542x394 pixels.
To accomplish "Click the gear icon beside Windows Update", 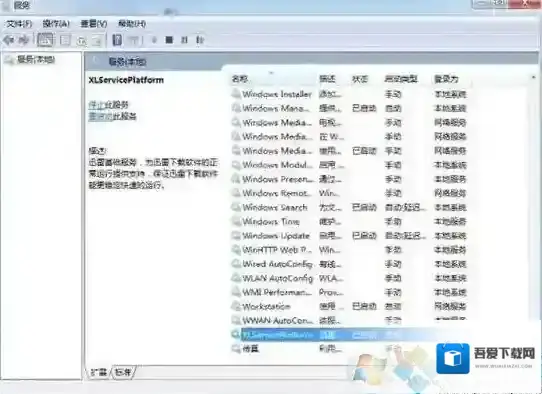I will [236, 236].
